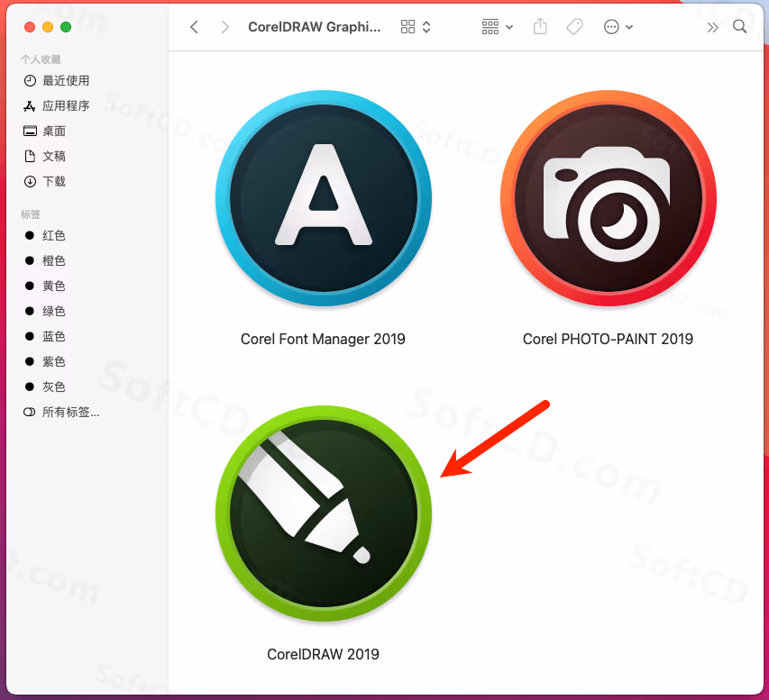Open 最近使用 in the sidebar
Viewport: 769px width, 700px height.
tap(57, 80)
